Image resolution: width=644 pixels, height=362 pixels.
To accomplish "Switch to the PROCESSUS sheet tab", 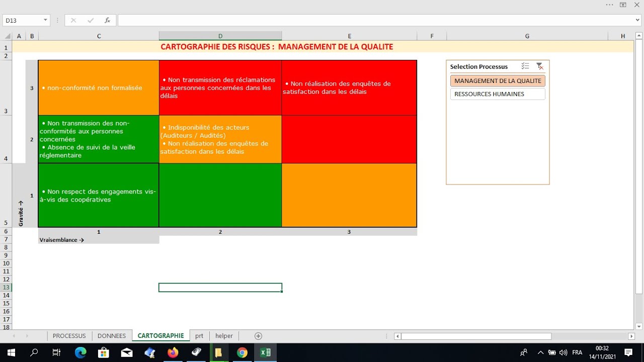I will [69, 336].
